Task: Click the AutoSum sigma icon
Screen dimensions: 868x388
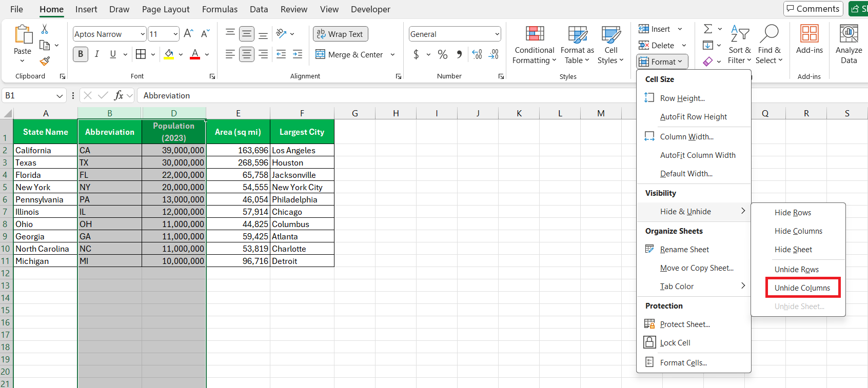Action: coord(708,29)
